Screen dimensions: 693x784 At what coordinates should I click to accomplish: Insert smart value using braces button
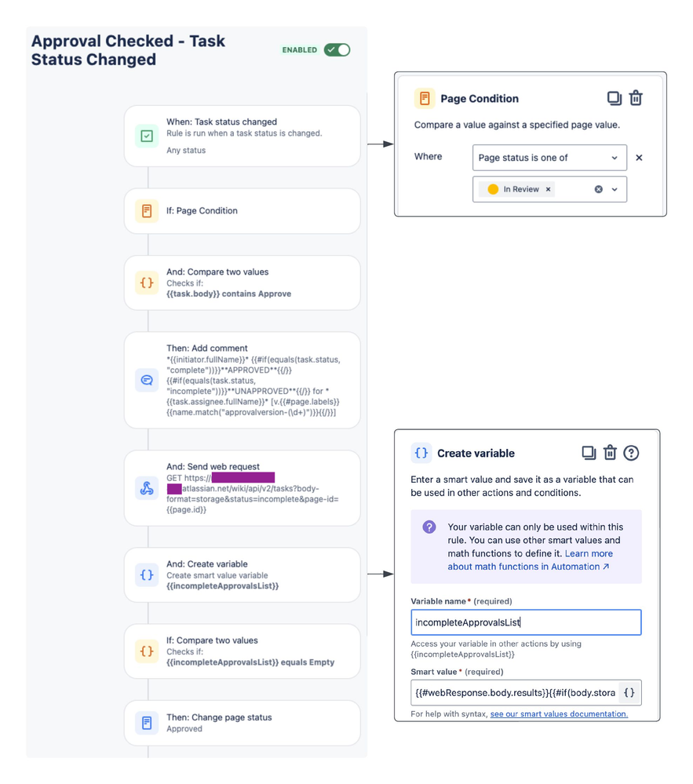coord(629,692)
